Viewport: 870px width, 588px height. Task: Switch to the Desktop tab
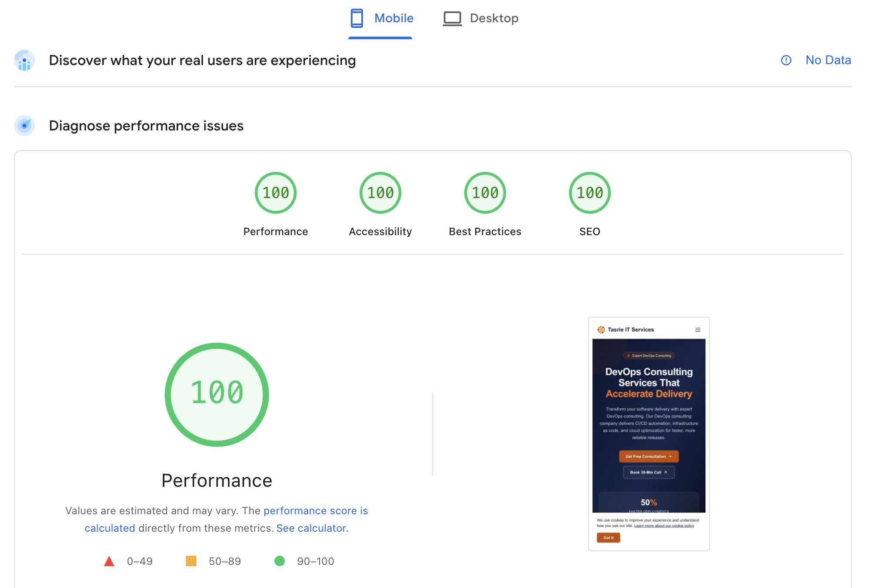pos(493,18)
